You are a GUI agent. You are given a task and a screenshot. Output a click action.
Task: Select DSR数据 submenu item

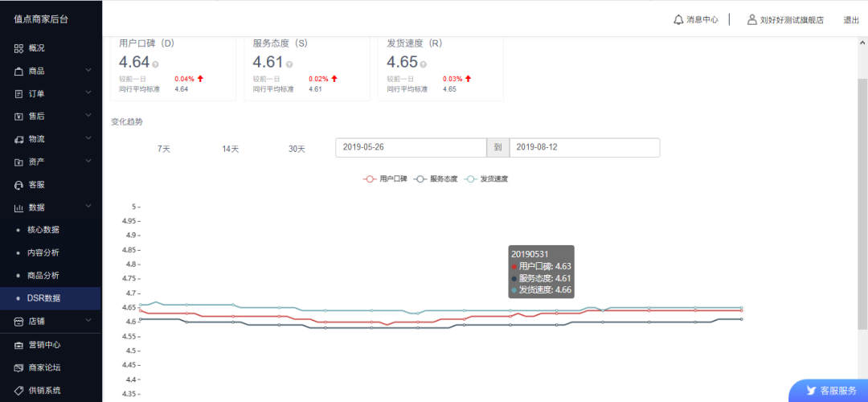click(51, 298)
